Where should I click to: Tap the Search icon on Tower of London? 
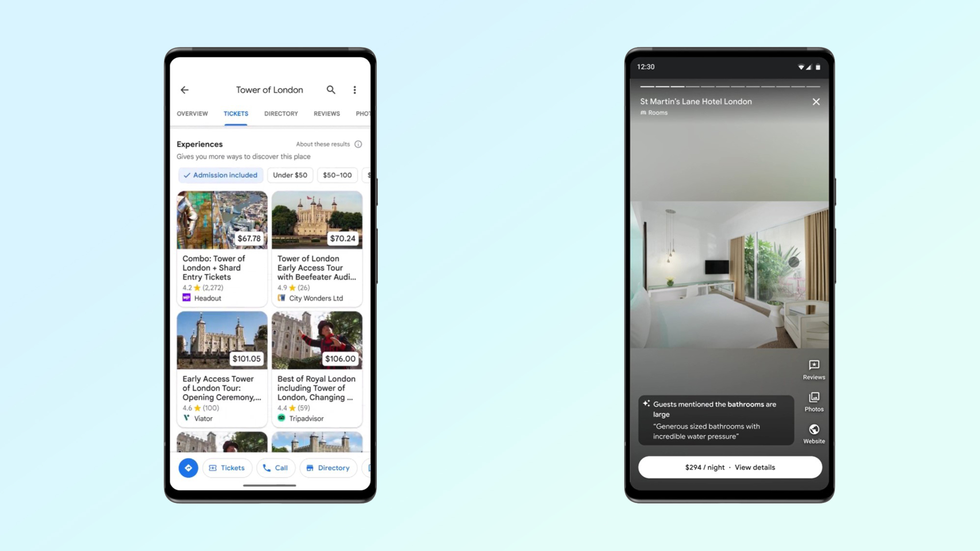click(331, 90)
